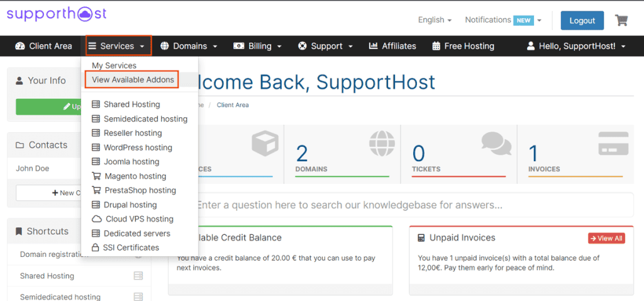Click the server icon beside Shared Hosting

coord(96,105)
